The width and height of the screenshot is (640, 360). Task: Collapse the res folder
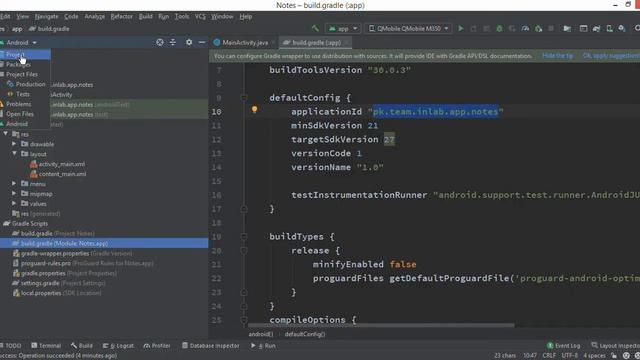coord(5,134)
